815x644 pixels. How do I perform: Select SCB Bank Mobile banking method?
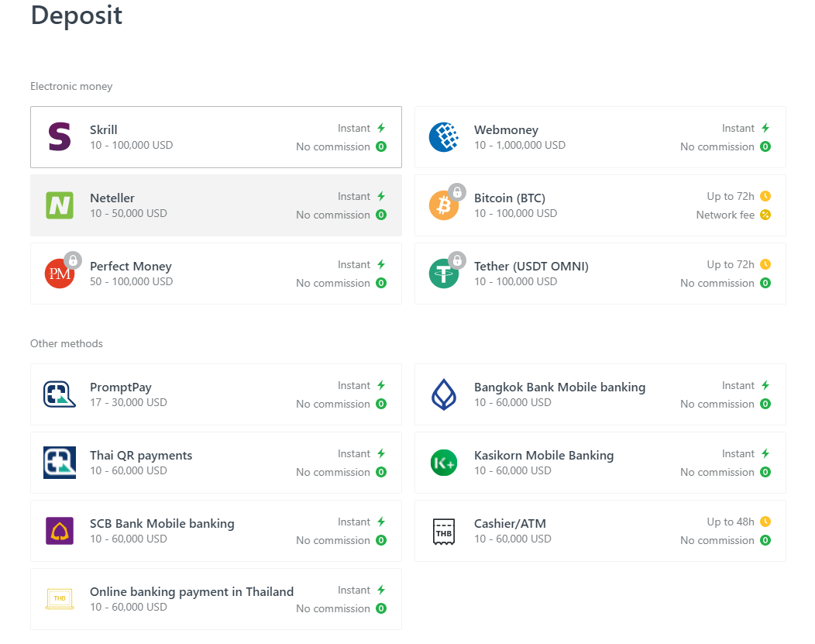pyautogui.click(x=162, y=524)
